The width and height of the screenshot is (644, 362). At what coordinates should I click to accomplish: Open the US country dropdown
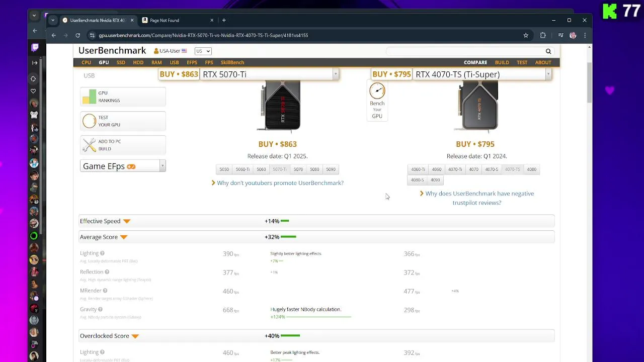[x=203, y=51]
